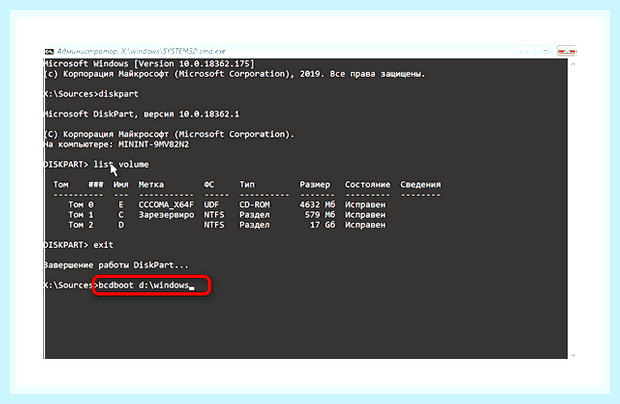Close the command prompt window
This screenshot has height=404, width=620.
(566, 51)
